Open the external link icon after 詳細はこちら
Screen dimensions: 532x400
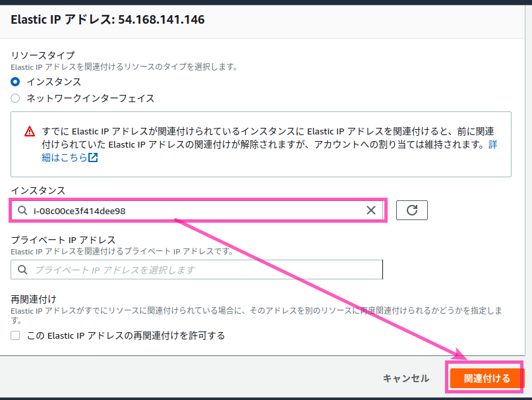click(x=93, y=157)
